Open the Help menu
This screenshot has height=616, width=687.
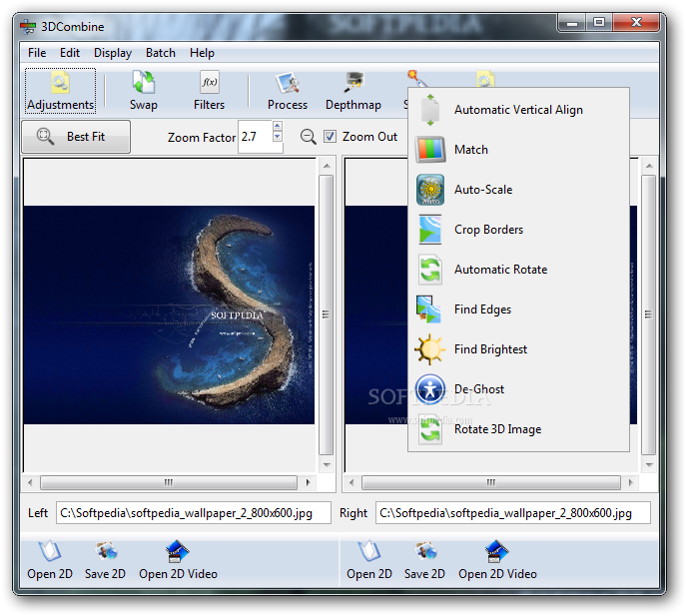click(x=202, y=53)
